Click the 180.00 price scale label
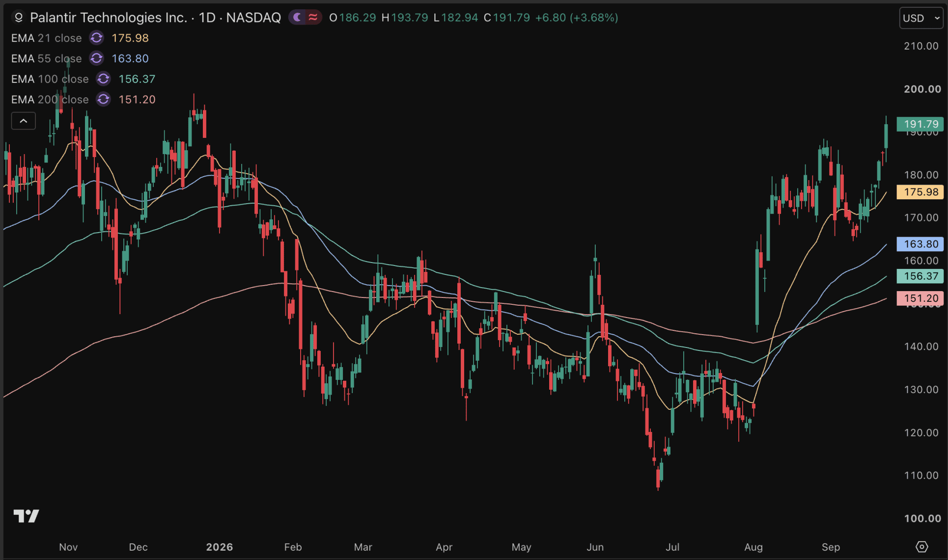This screenshot has height=560, width=948. [x=921, y=175]
